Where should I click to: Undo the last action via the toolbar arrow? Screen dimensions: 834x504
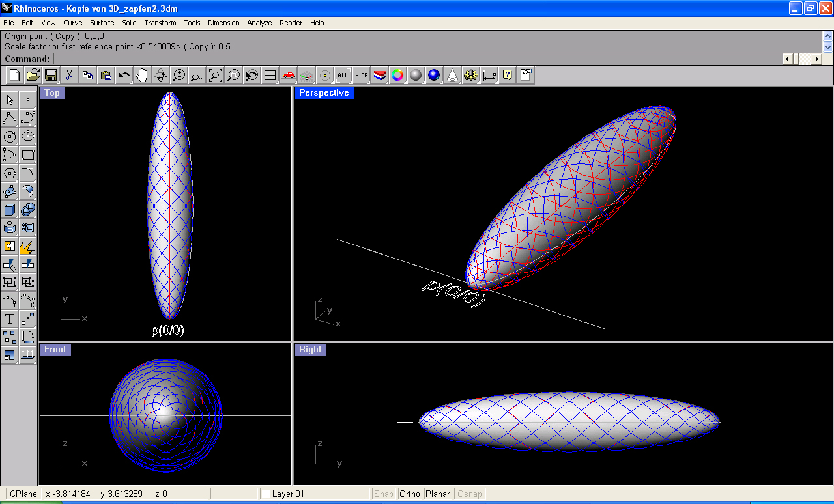pos(124,76)
